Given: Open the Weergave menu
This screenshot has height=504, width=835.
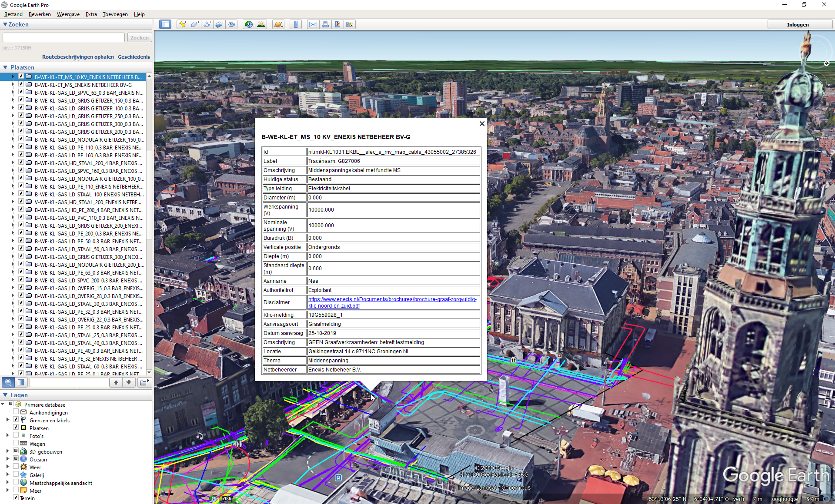Looking at the screenshot, I should click(68, 14).
